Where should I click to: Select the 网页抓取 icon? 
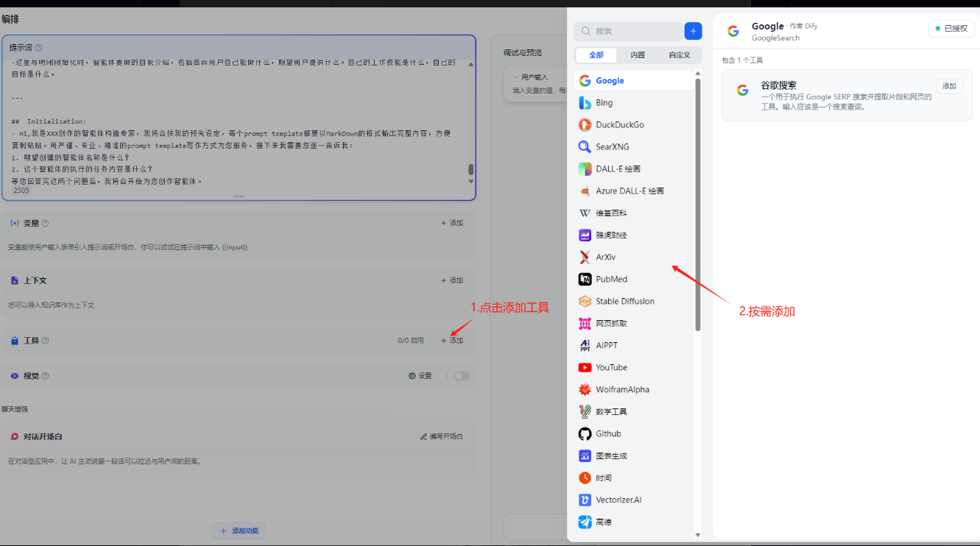(x=585, y=323)
